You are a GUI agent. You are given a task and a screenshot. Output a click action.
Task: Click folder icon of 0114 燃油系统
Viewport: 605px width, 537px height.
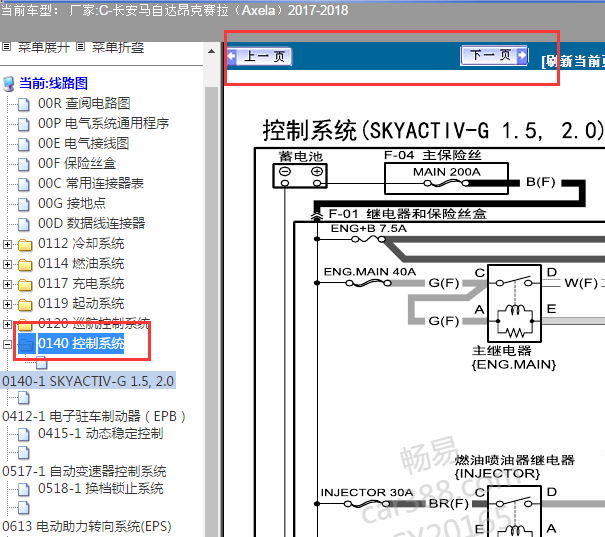(x=25, y=265)
